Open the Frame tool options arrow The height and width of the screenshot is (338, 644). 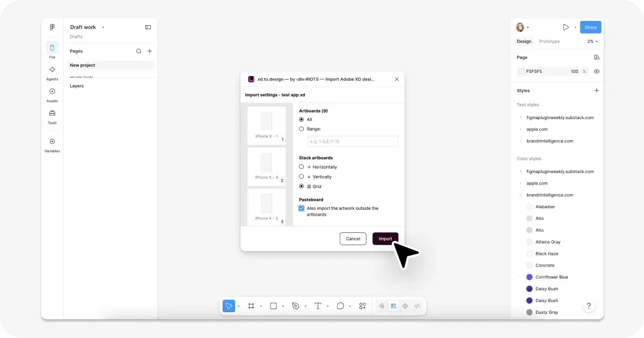261,306
